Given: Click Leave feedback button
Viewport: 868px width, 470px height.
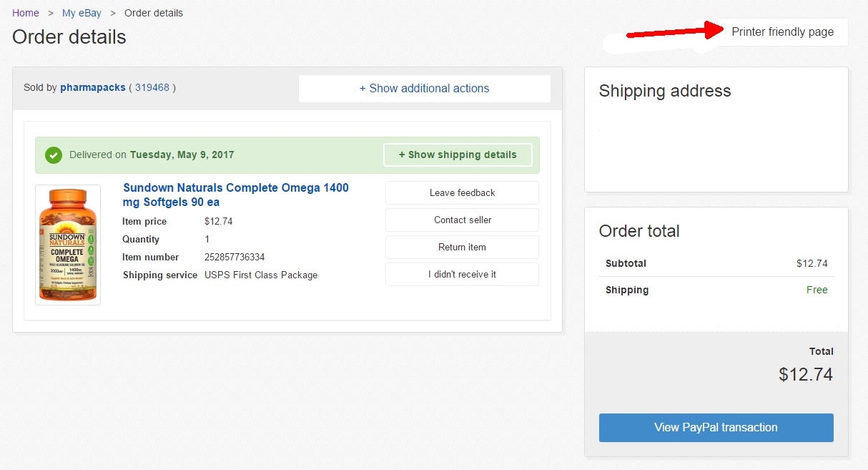Looking at the screenshot, I should pyautogui.click(x=462, y=193).
